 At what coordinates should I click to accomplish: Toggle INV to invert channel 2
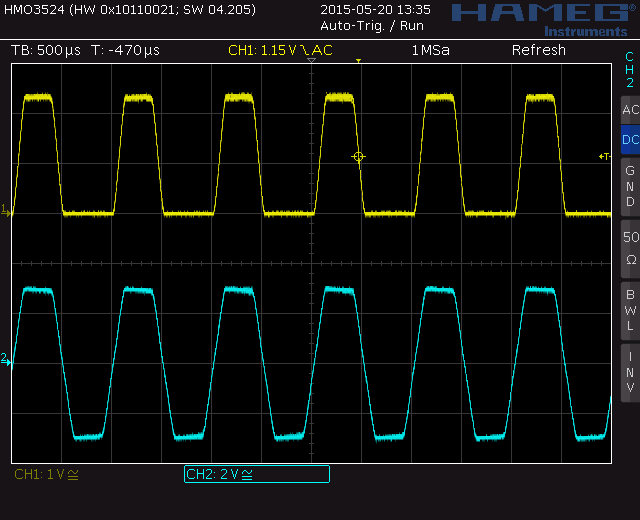click(x=629, y=371)
